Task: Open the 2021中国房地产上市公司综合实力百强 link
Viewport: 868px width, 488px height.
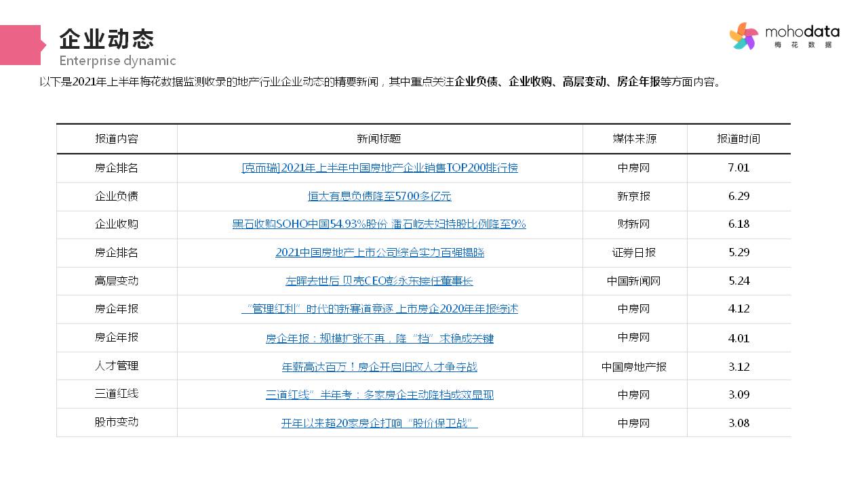Action: pos(380,252)
